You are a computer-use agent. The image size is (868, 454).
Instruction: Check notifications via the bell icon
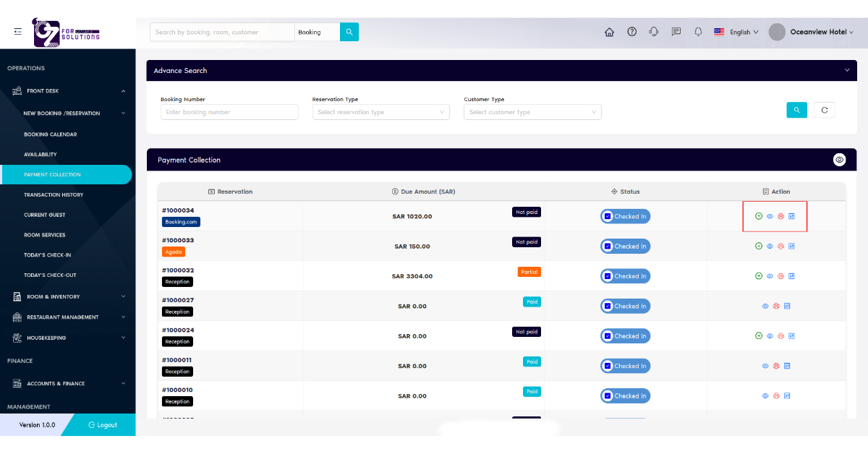pos(698,32)
